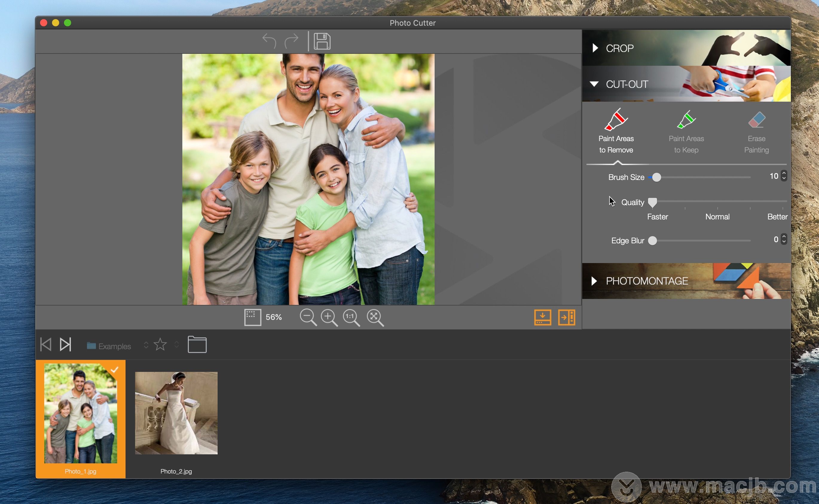Click the Photo_1.jpg file name label

(81, 471)
